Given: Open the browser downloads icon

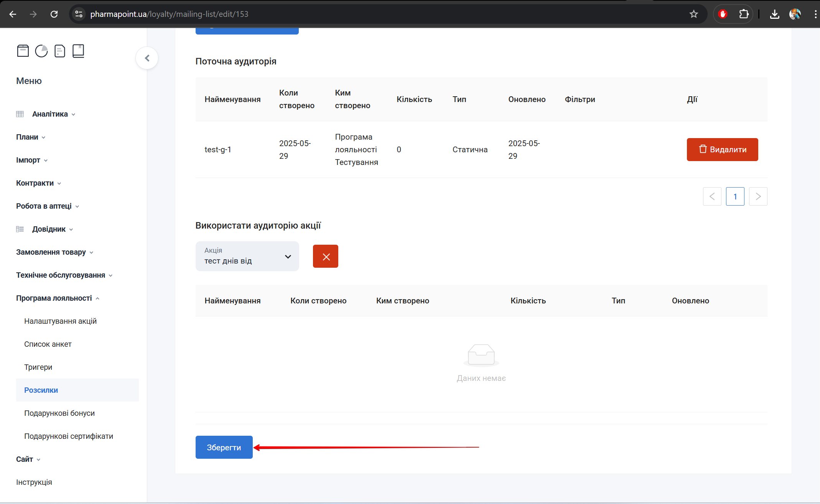Looking at the screenshot, I should (774, 14).
